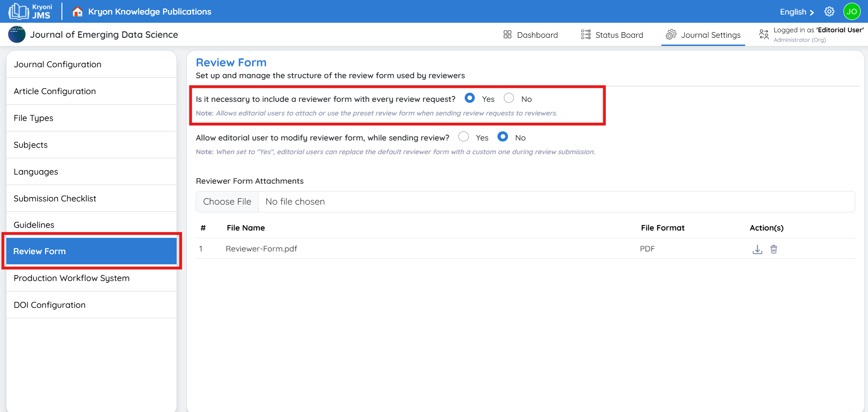868x412 pixels.
Task: Click the JO user avatar
Action: (x=852, y=11)
